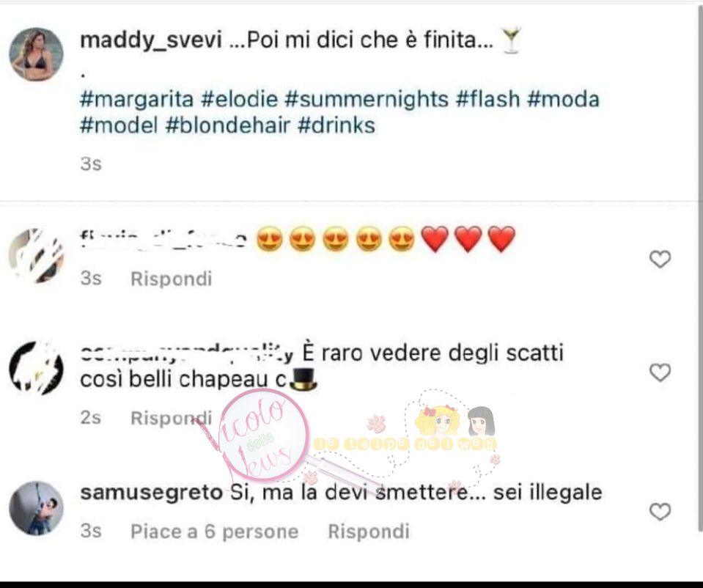Open the #summernights hashtag
This screenshot has width=703, height=588.
click(367, 99)
